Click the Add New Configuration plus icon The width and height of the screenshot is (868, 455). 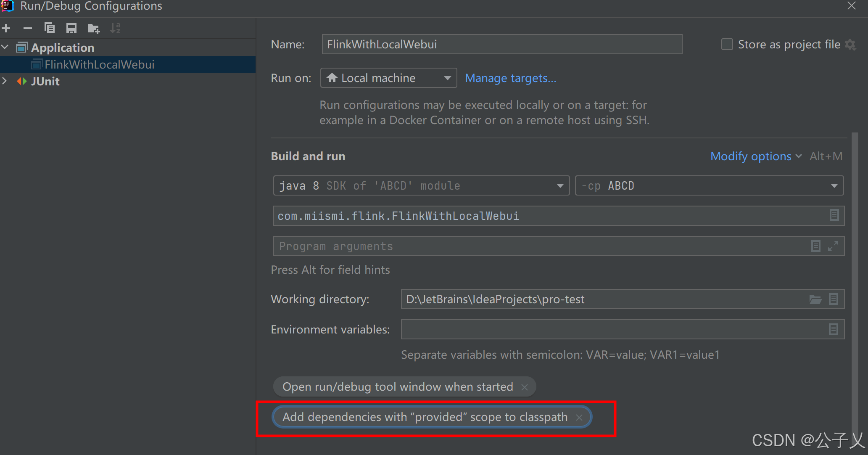[6, 29]
